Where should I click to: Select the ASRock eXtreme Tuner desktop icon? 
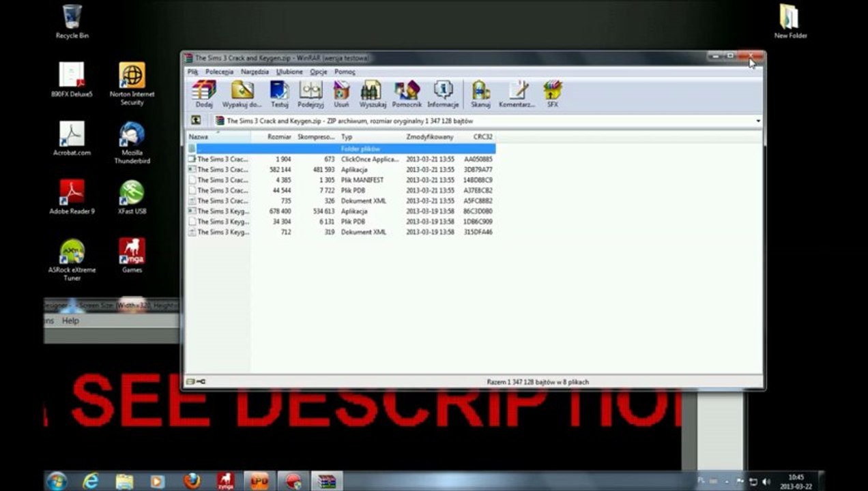72,260
